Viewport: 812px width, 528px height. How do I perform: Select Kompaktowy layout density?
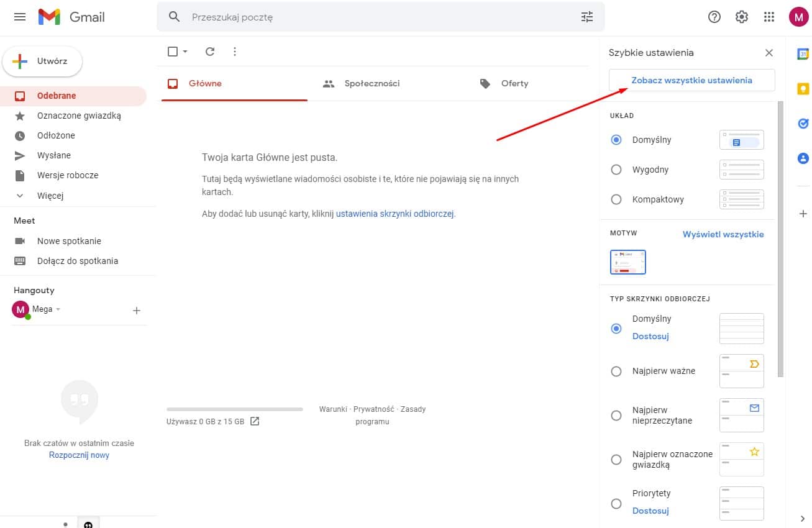[616, 199]
